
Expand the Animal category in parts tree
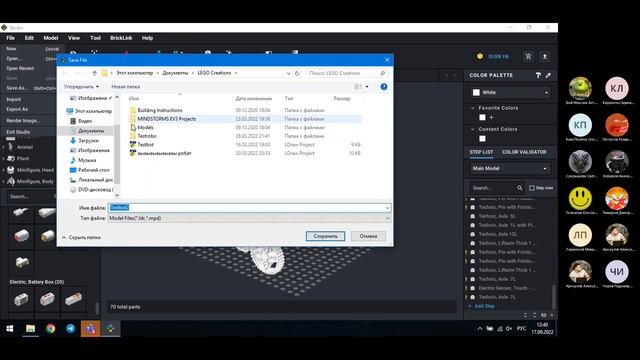4,147
